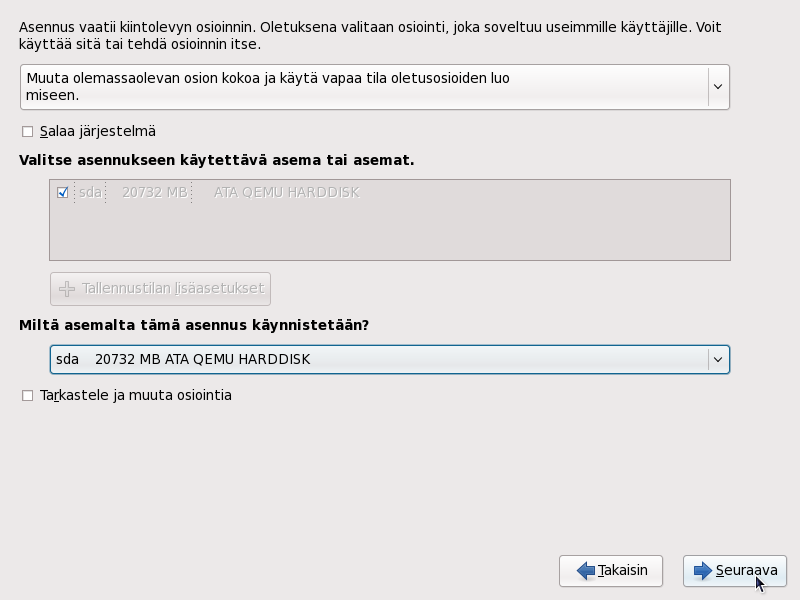Click the blue right arrow icon on Seuraava
This screenshot has width=800, height=600.
pos(702,571)
